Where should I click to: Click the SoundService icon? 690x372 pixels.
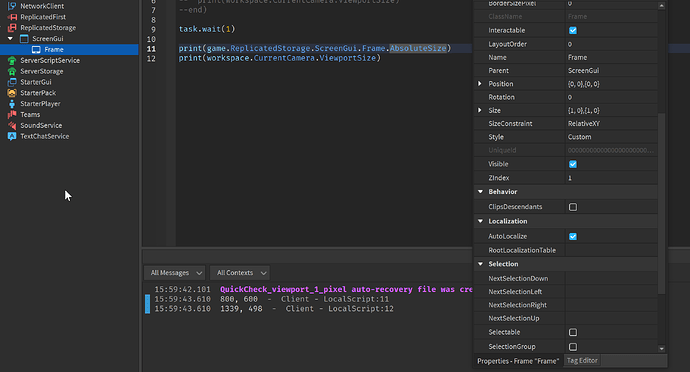pos(12,125)
